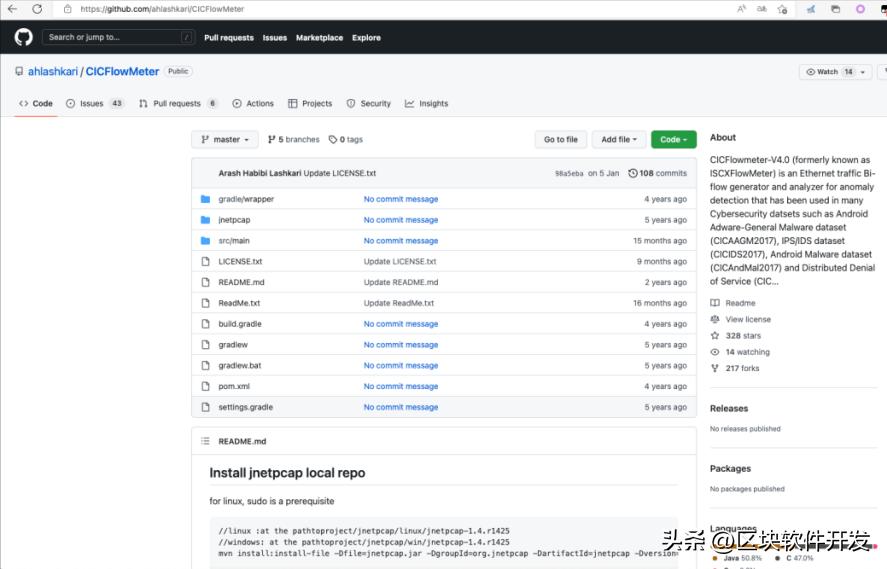The image size is (887, 569).
Task: Click the pom.xml file icon
Action: tap(205, 386)
